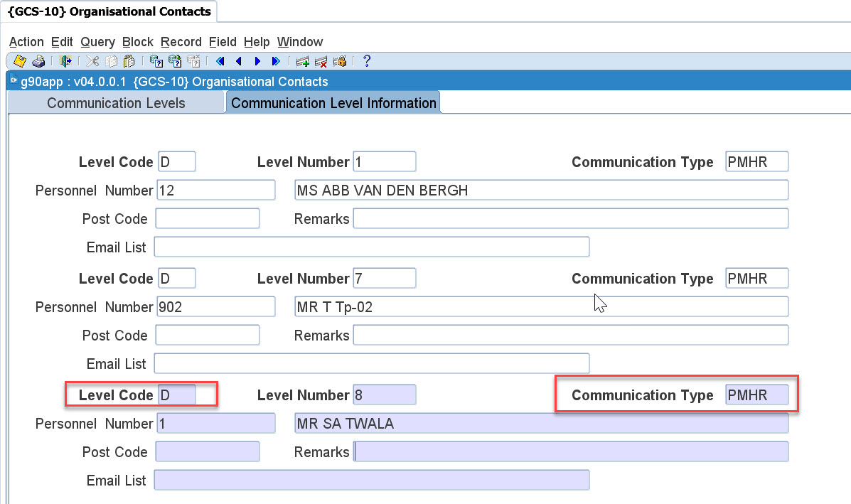Click the Insert Record green plus icon

tap(302, 61)
